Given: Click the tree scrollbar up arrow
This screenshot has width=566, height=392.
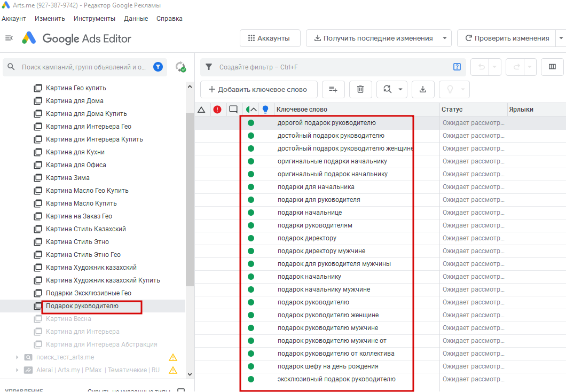Looking at the screenshot, I should click(x=190, y=87).
